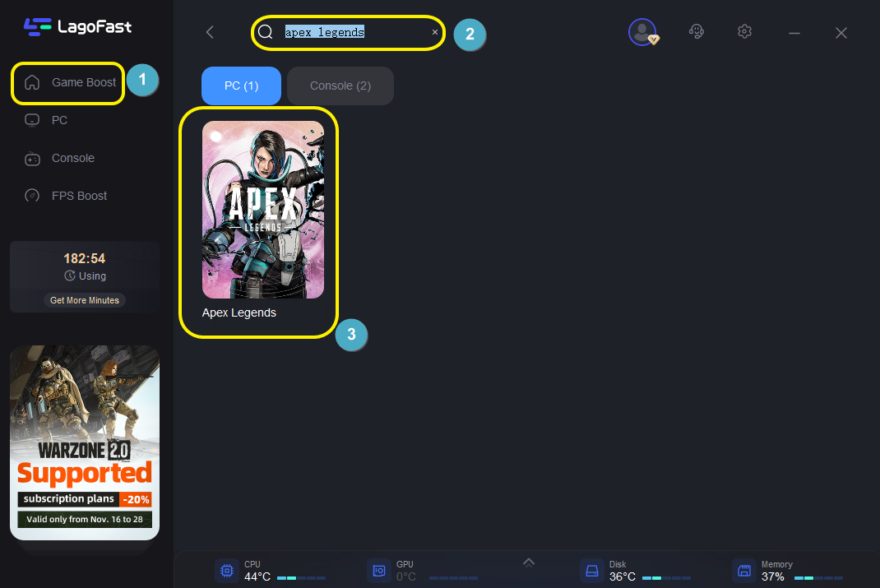This screenshot has height=588, width=880.
Task: Clear the search text with the x
Action: (x=434, y=32)
